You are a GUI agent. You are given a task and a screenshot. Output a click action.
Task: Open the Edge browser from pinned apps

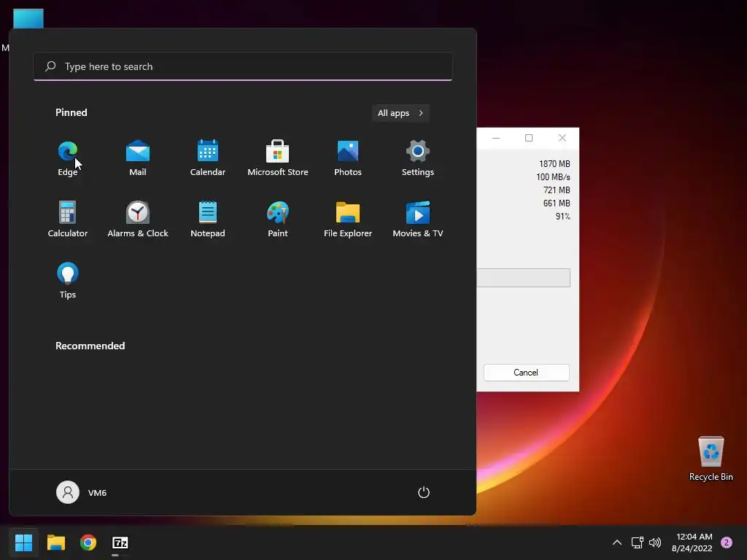(68, 158)
